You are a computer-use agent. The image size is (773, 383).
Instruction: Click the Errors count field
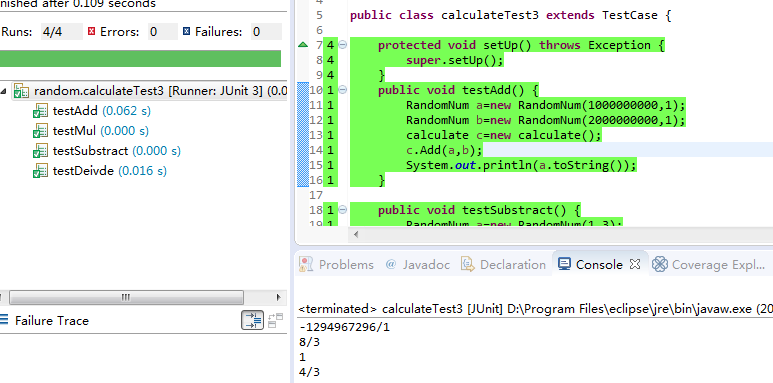click(x=162, y=32)
